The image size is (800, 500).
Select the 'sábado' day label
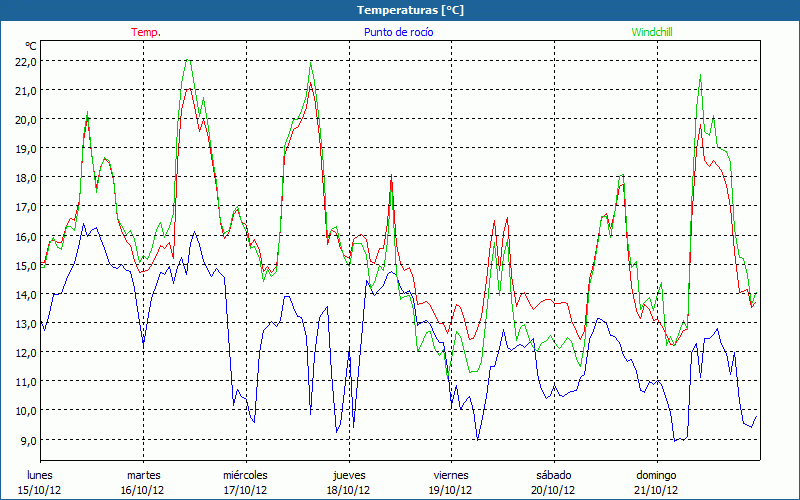[x=553, y=475]
